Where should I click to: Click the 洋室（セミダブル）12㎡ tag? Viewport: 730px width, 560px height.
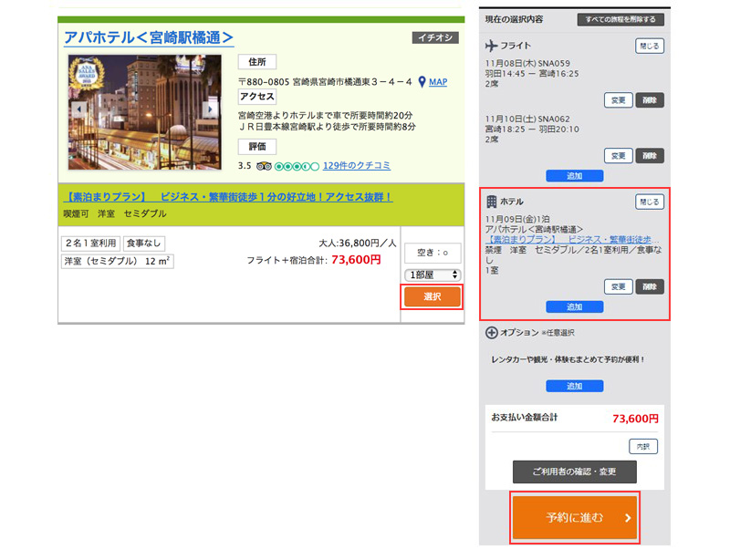tap(118, 261)
